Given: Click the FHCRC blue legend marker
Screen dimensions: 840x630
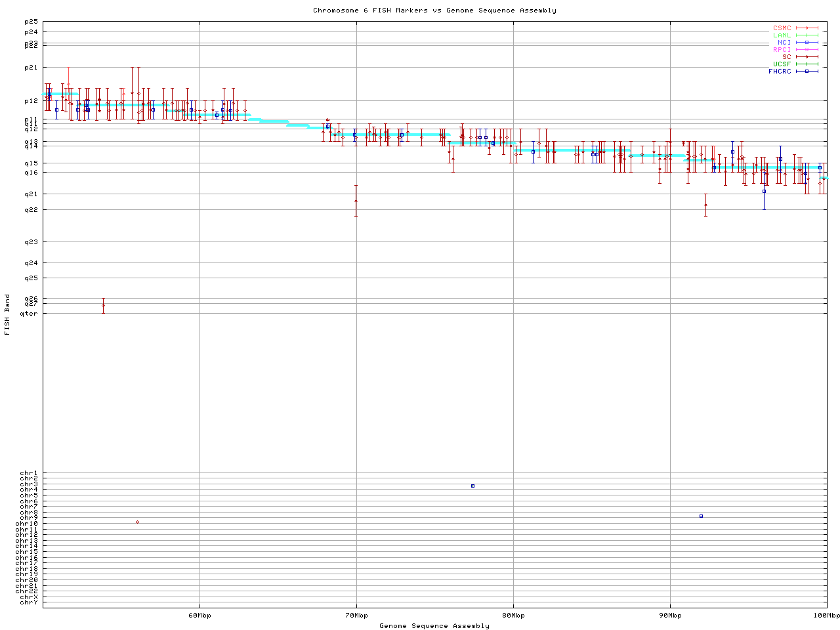Looking at the screenshot, I should [x=807, y=71].
